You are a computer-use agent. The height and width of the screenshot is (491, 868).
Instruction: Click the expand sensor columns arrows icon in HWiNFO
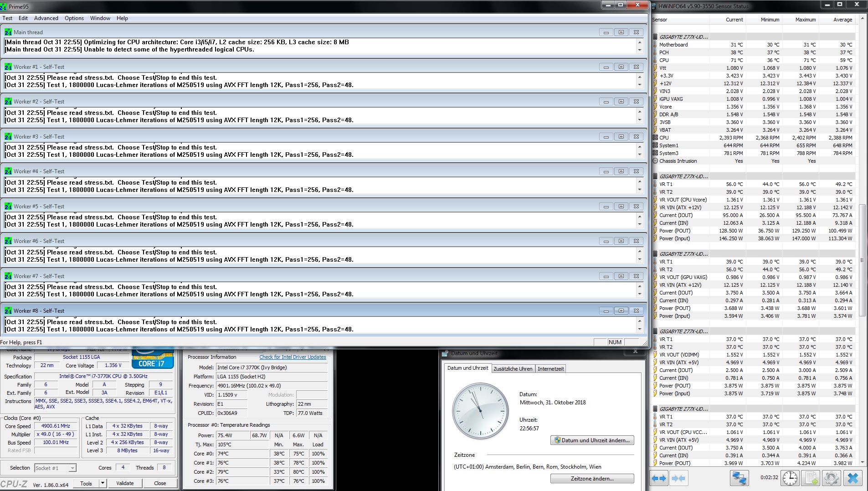659,478
